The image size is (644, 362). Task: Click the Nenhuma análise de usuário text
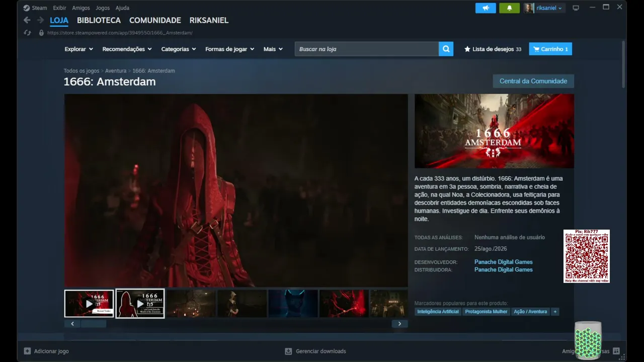(x=510, y=237)
